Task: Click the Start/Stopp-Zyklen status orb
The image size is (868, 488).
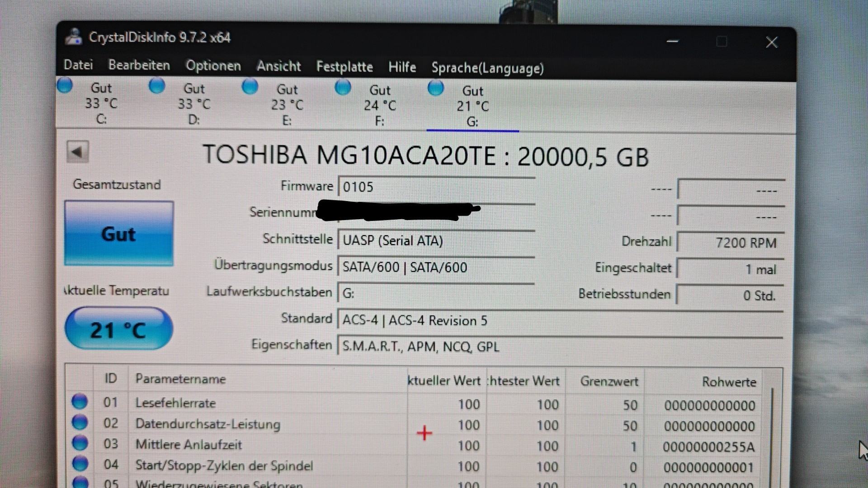Action: (x=80, y=464)
